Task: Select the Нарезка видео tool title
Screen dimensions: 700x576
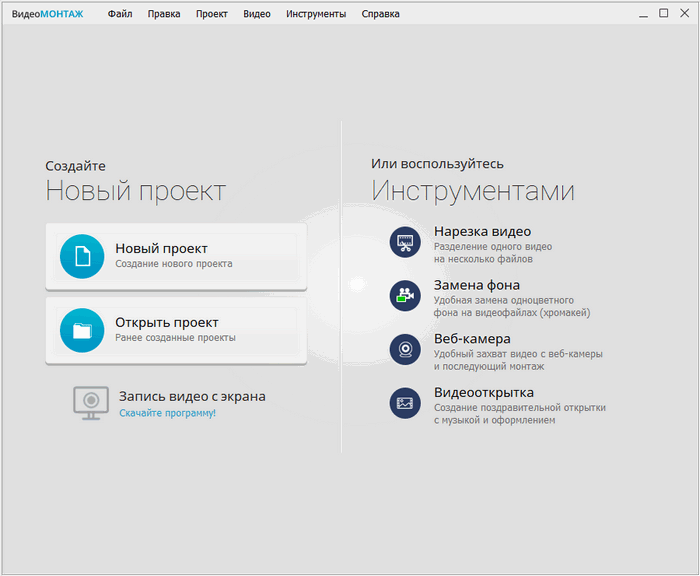Action: coord(483,231)
